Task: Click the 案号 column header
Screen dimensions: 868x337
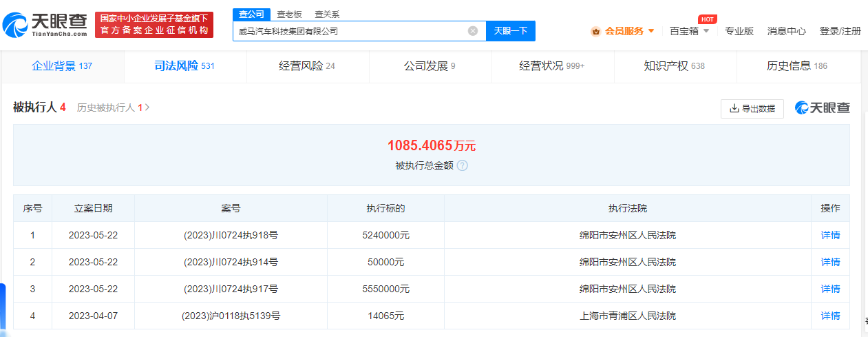Action: (231, 208)
